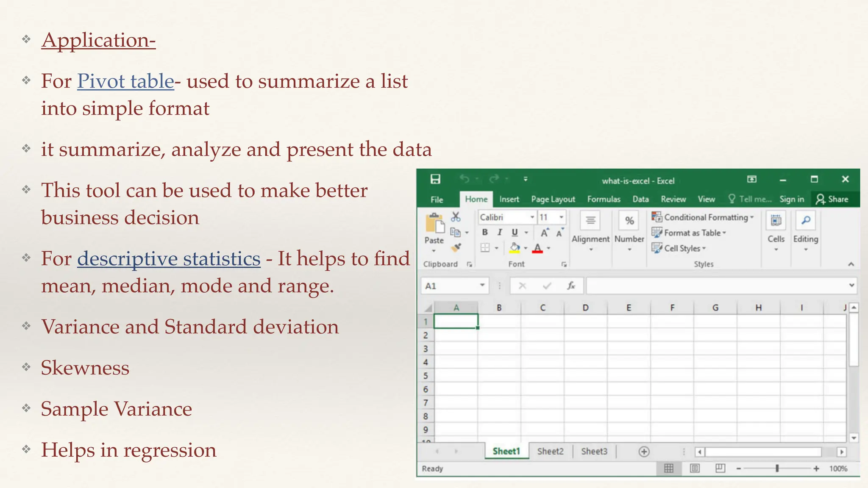Open Format as Table menu
868x488 pixels.
click(689, 233)
